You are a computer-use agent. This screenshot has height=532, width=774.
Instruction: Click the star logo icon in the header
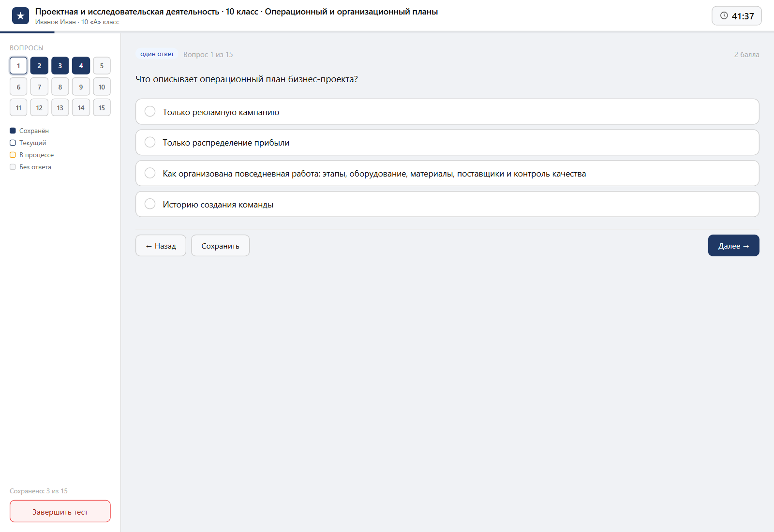click(x=20, y=16)
